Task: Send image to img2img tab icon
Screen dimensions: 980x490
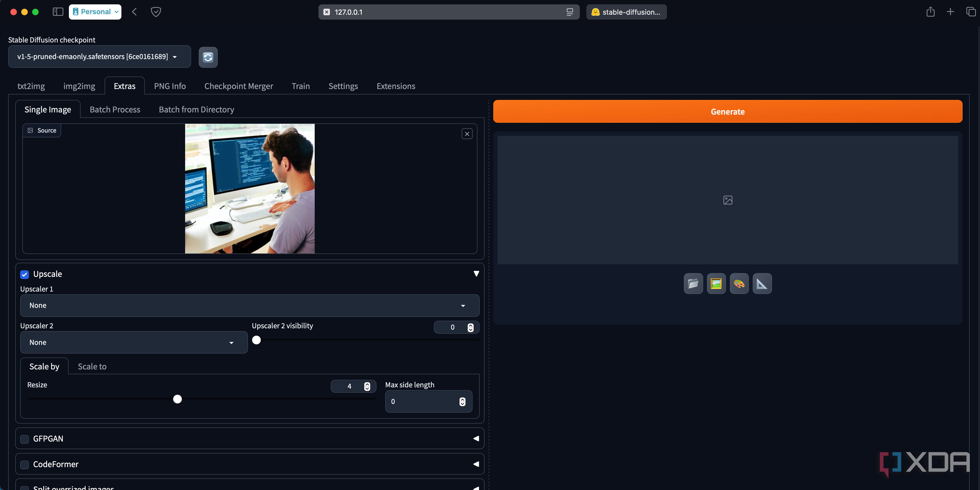Action: pos(716,283)
